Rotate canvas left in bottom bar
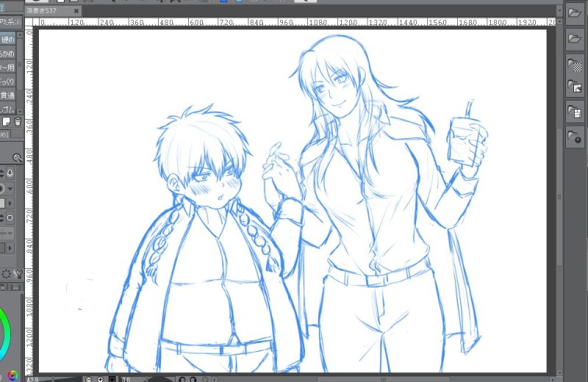The width and height of the screenshot is (588, 382). click(182, 379)
